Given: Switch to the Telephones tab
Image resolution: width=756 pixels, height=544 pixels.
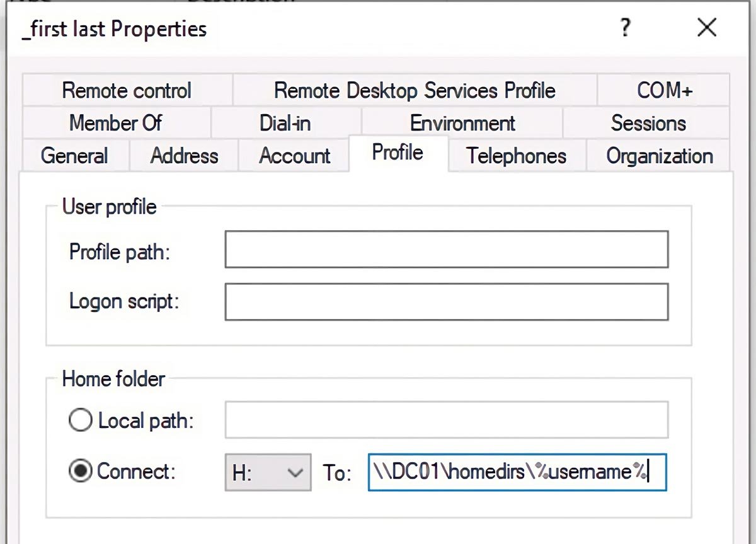Looking at the screenshot, I should (x=516, y=156).
